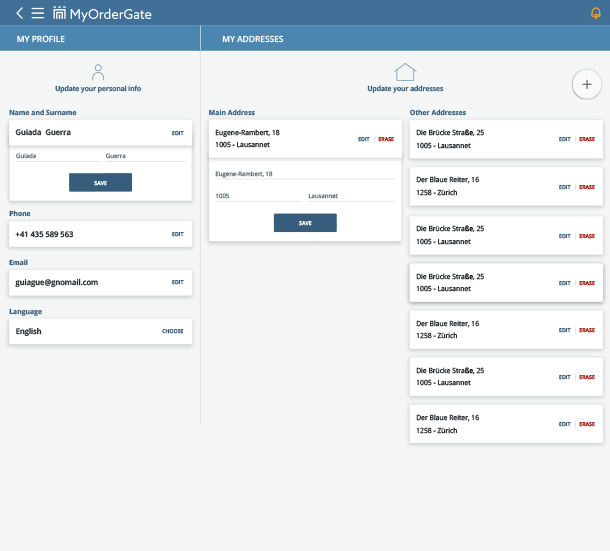Click the surname input field Guerra
610x551 pixels.
[144, 156]
